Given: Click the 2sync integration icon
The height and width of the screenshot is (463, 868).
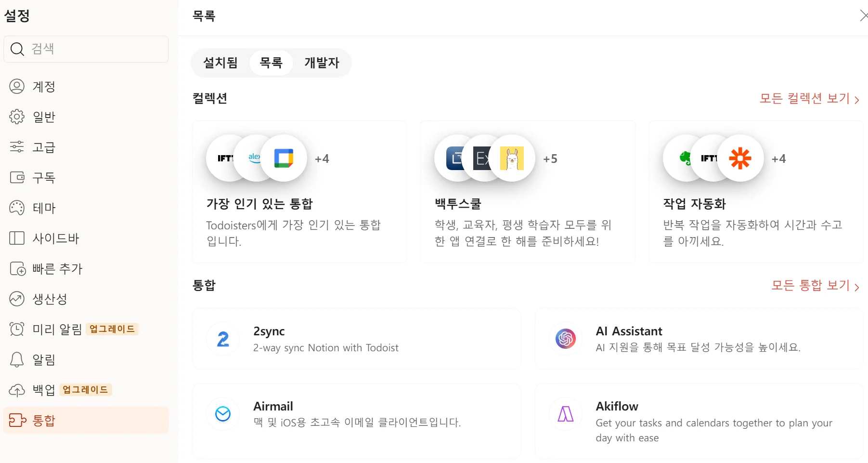Looking at the screenshot, I should [223, 339].
